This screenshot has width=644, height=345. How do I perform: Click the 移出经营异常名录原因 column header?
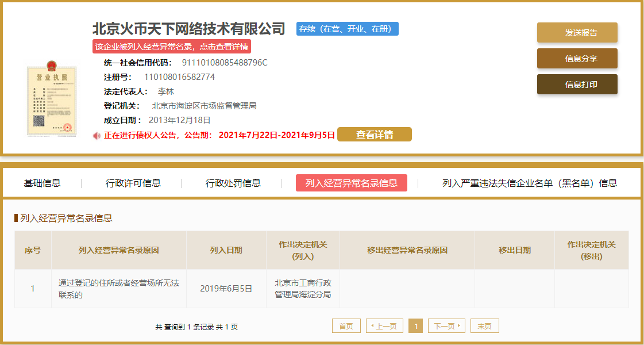coord(407,250)
